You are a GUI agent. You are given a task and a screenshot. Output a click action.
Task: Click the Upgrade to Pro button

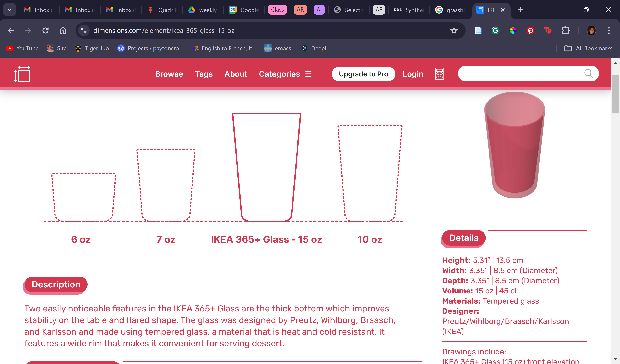pos(364,74)
